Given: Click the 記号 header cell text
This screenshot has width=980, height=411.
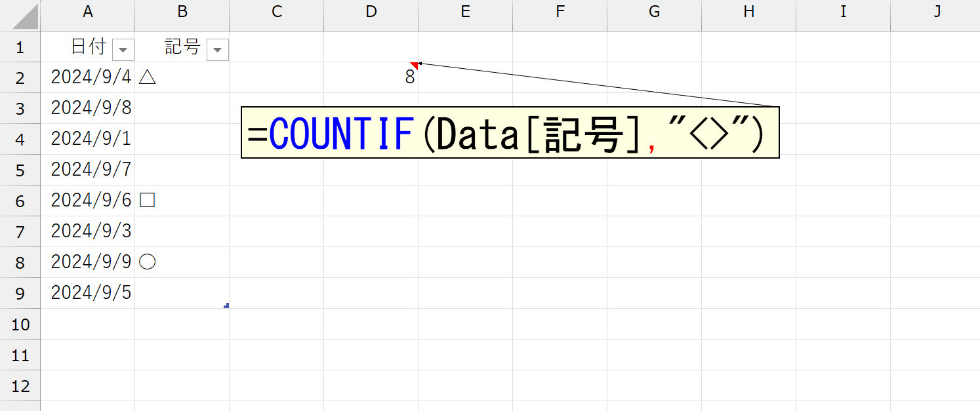Looking at the screenshot, I should (x=181, y=47).
